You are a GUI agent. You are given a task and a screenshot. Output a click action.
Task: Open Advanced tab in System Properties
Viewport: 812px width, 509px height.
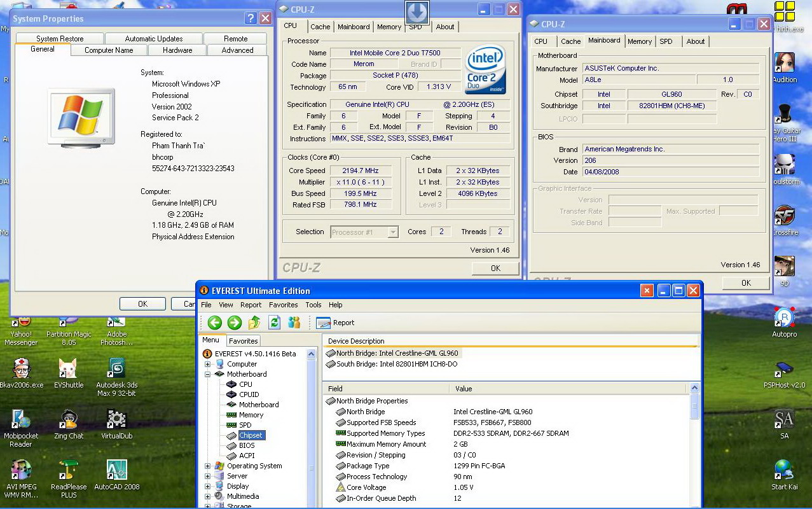click(237, 50)
